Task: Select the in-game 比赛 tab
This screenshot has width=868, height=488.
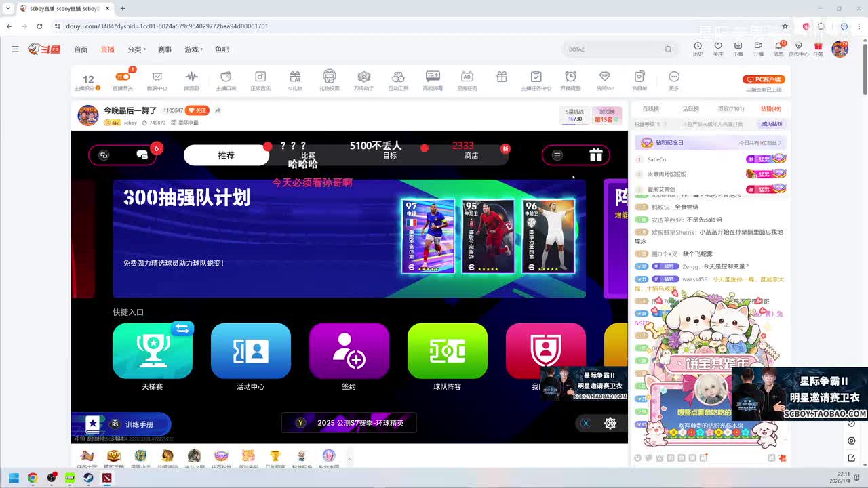Action: click(x=308, y=155)
